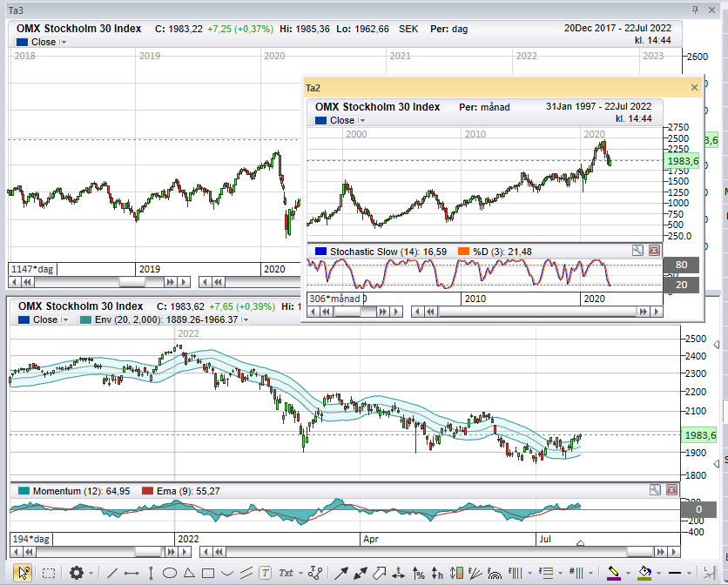Open the Env (20, 2,000) envelope dropdown
Screen dimensions: 728x585
coord(246,319)
